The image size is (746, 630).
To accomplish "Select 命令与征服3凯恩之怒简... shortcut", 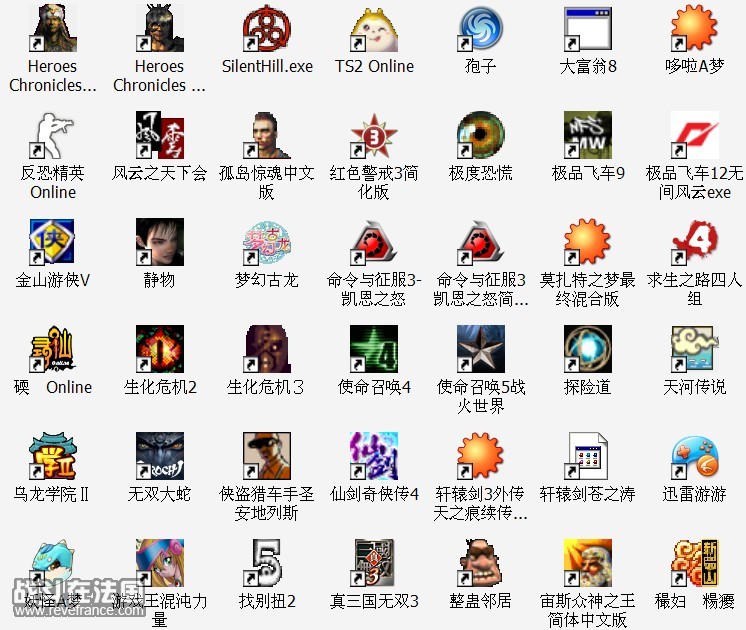I will coord(481,242).
